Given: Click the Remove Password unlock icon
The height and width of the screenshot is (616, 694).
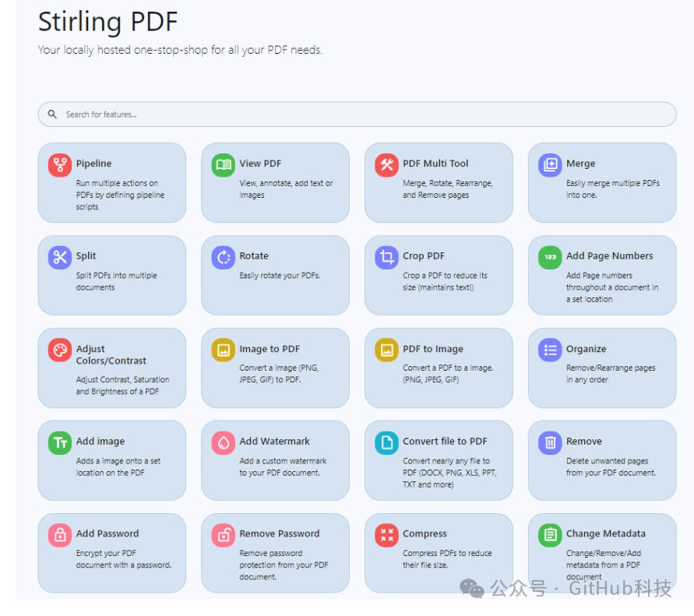Looking at the screenshot, I should coord(223,535).
